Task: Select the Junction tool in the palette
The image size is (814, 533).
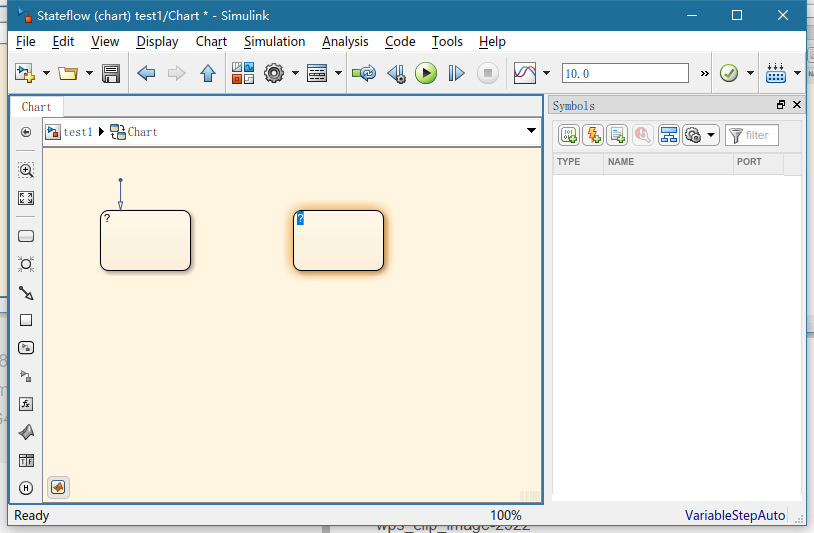Action: pos(26,264)
